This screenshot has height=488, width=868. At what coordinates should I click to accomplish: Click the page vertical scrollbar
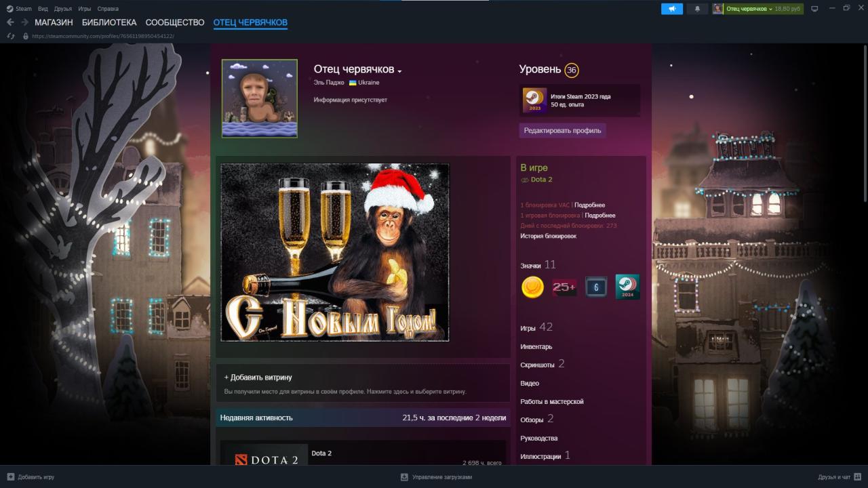coord(865,122)
